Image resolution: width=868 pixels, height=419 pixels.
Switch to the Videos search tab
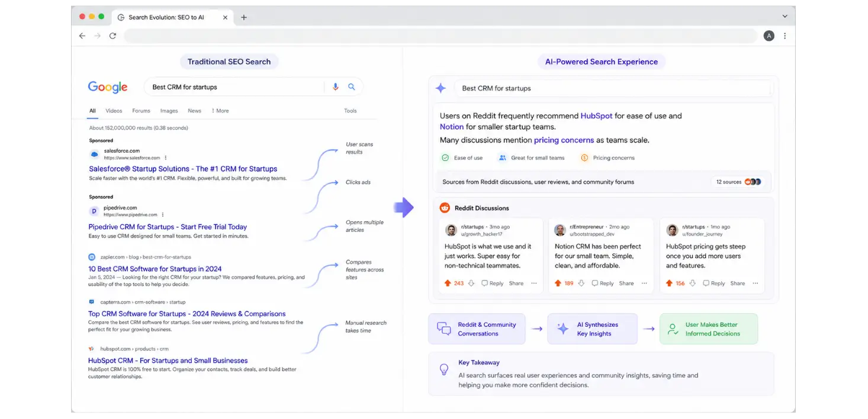114,111
